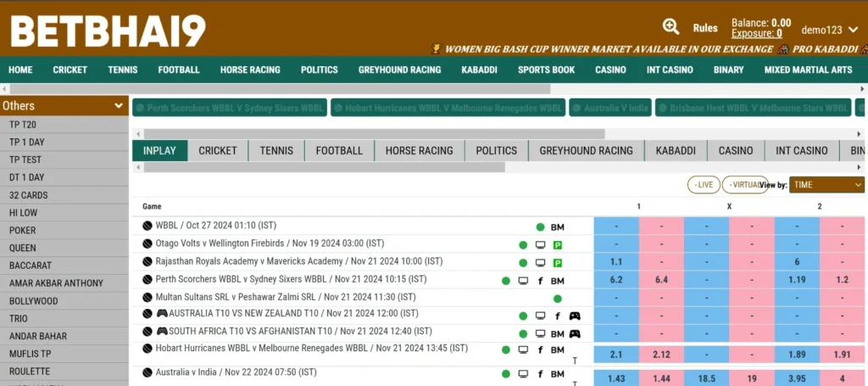
Task: Open HORSE RACING in the top navigation bar
Action: (250, 70)
